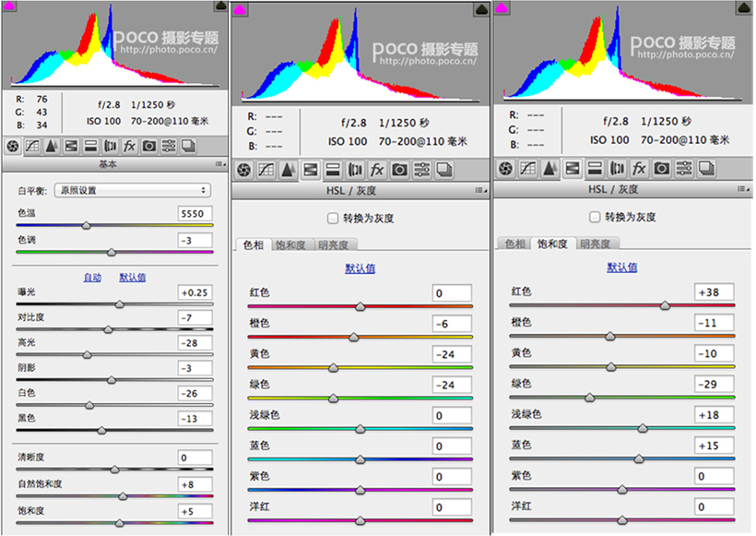Image resolution: width=756 pixels, height=536 pixels.
Task: Open Snapshots icon in right panel
Action: pyautogui.click(x=706, y=169)
